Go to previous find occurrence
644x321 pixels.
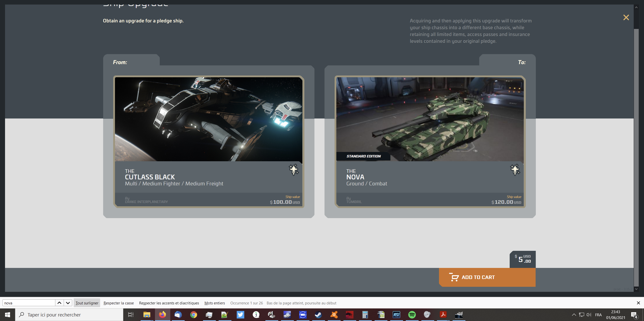pyautogui.click(x=59, y=303)
